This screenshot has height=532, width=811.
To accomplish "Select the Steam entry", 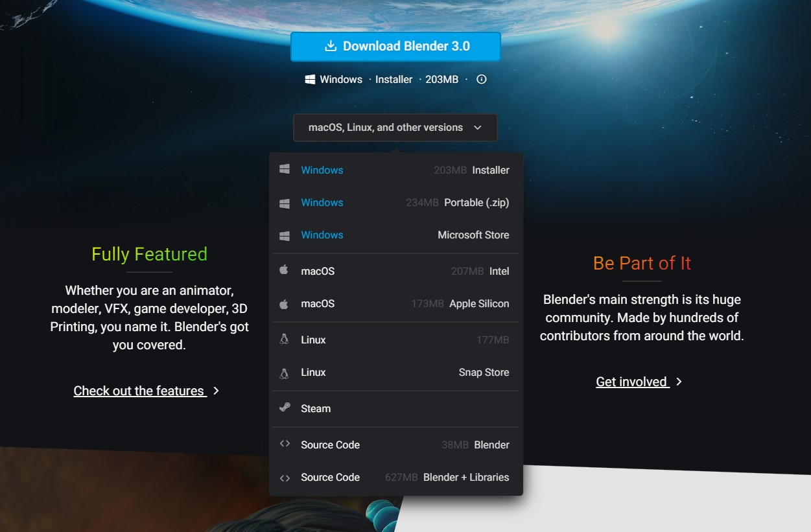I will (x=395, y=408).
